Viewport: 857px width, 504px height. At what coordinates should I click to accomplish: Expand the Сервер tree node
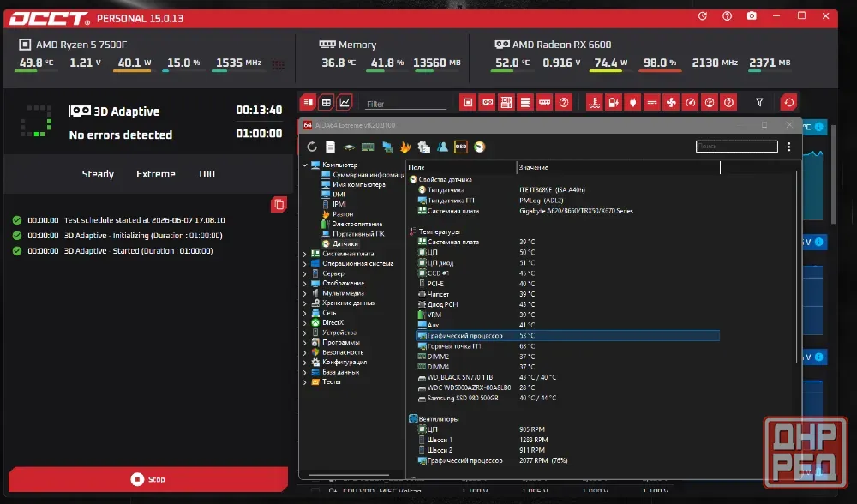[x=305, y=273]
